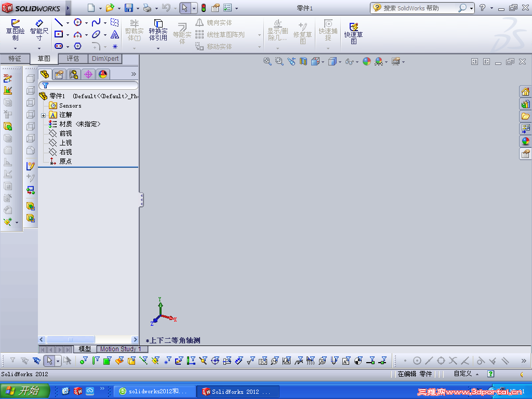Screen dimensions: 532x399
Task: Toggle the Select cursor in top toolbar
Action: pos(184,8)
